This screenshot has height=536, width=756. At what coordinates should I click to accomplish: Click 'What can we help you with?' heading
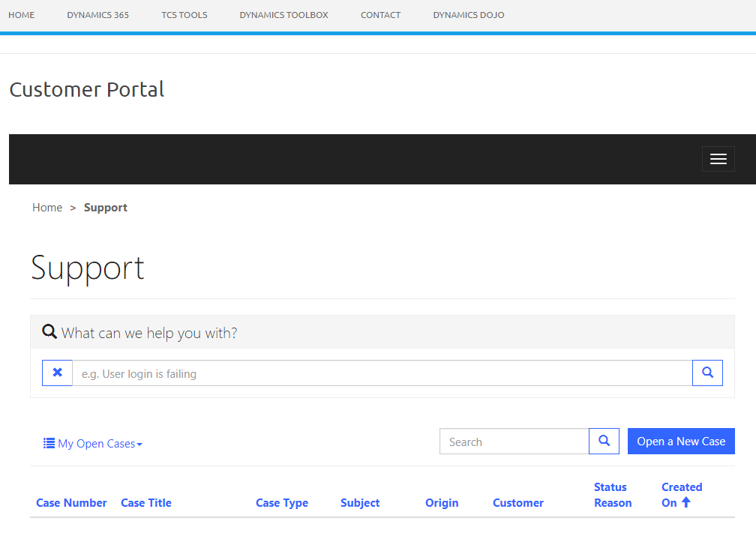point(149,333)
